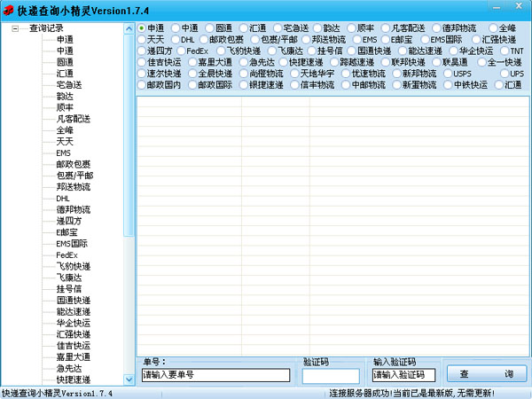Select the 圆通 radio button

(x=209, y=28)
